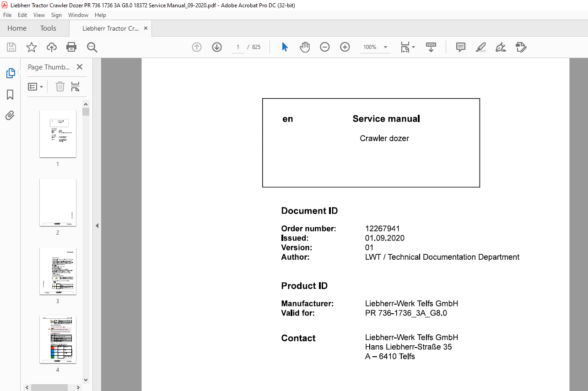
Task: Open the Window menu
Action: (78, 15)
